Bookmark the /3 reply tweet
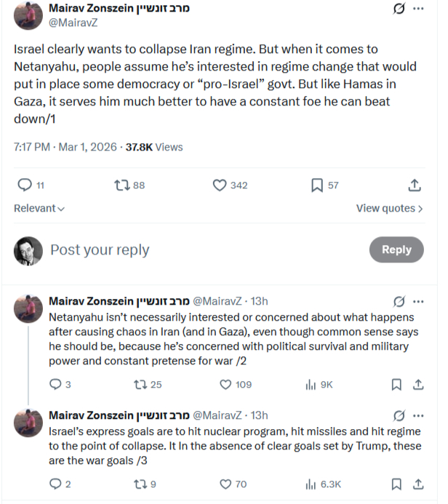 tap(396, 484)
